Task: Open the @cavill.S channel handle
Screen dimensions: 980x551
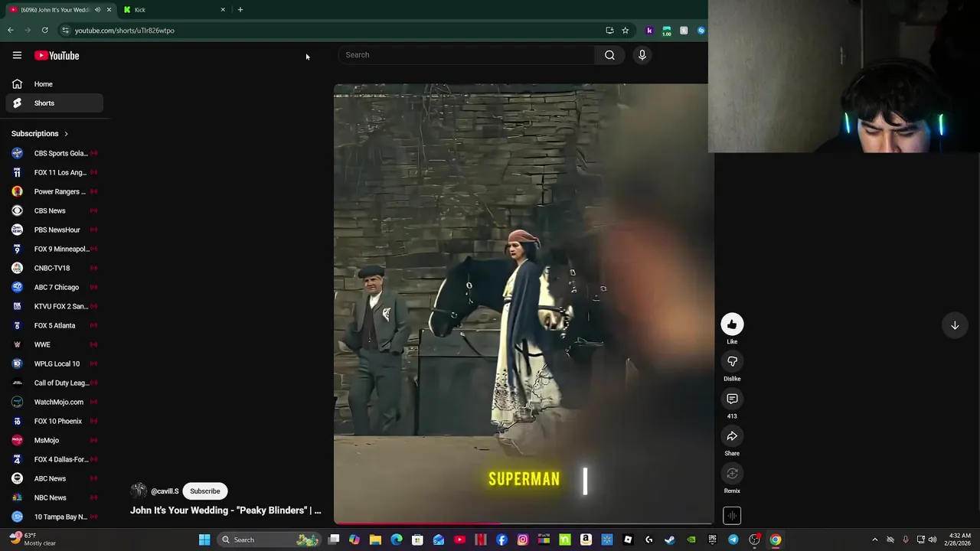Action: pos(165,491)
